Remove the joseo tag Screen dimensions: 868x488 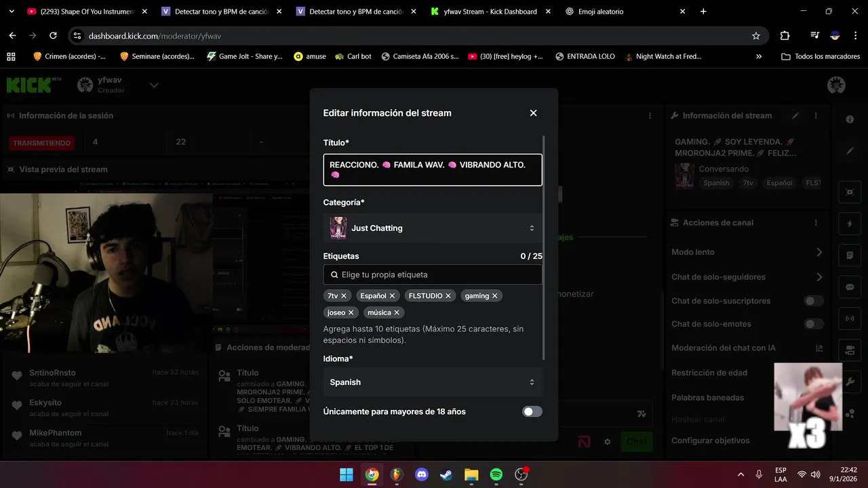351,312
